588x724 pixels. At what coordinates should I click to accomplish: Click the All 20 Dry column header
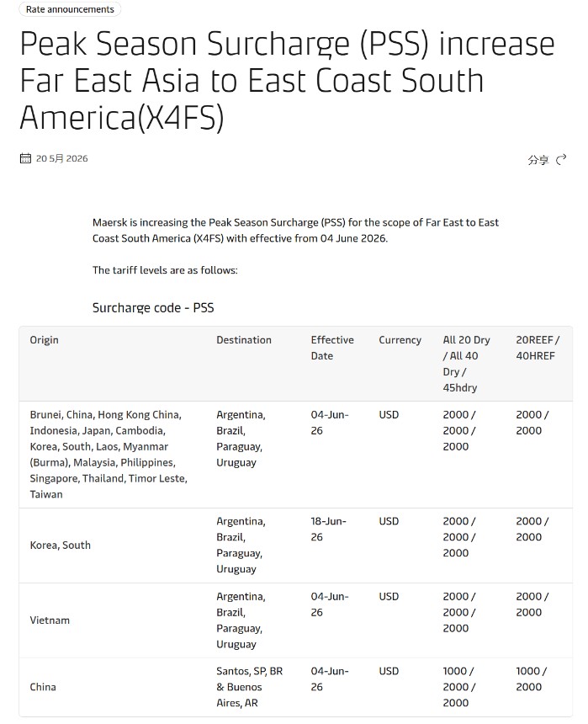pyautogui.click(x=466, y=364)
